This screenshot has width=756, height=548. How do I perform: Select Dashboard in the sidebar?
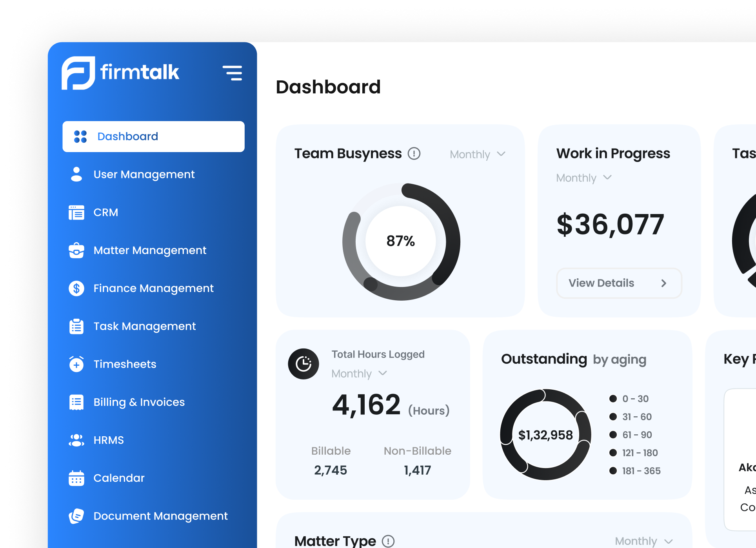coord(153,136)
